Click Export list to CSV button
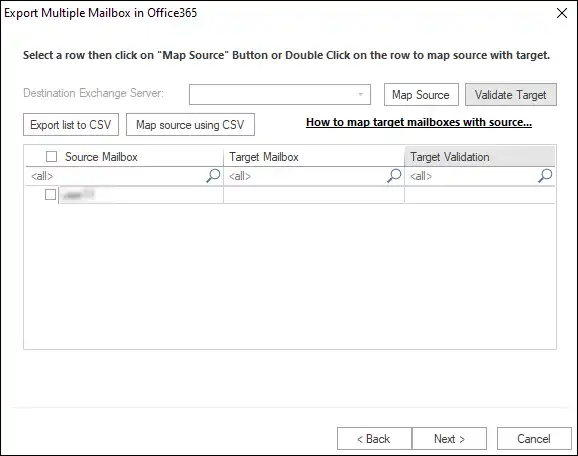 pos(71,125)
